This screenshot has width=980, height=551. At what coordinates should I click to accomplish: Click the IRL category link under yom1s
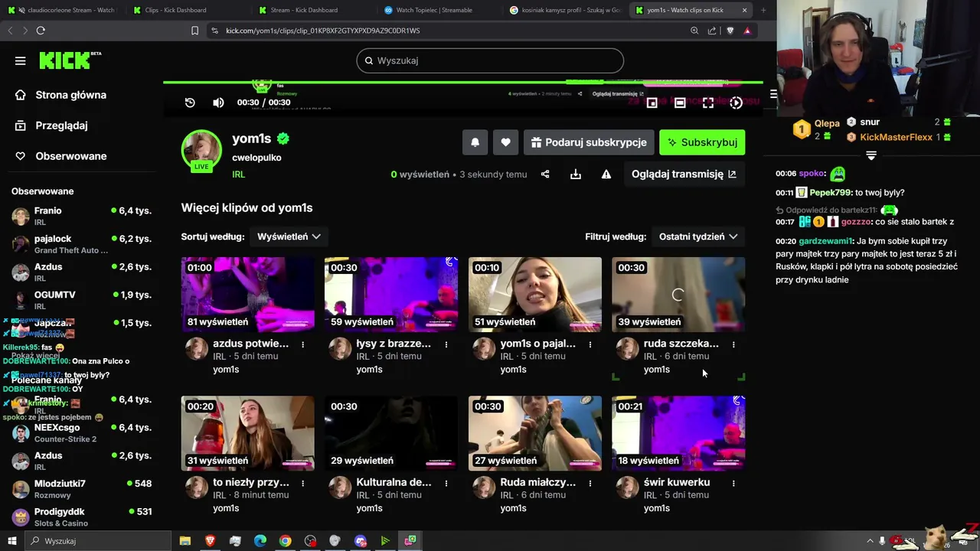tap(239, 174)
